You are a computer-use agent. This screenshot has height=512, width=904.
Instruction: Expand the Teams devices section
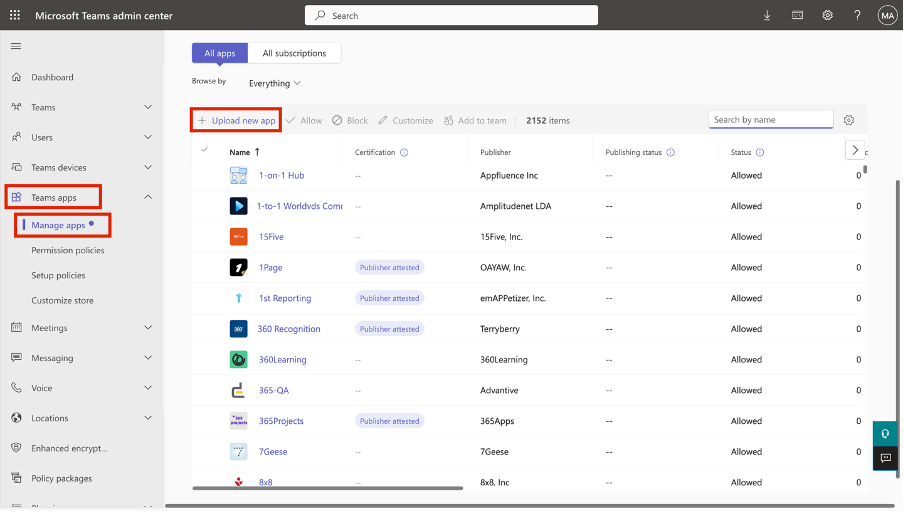point(148,167)
